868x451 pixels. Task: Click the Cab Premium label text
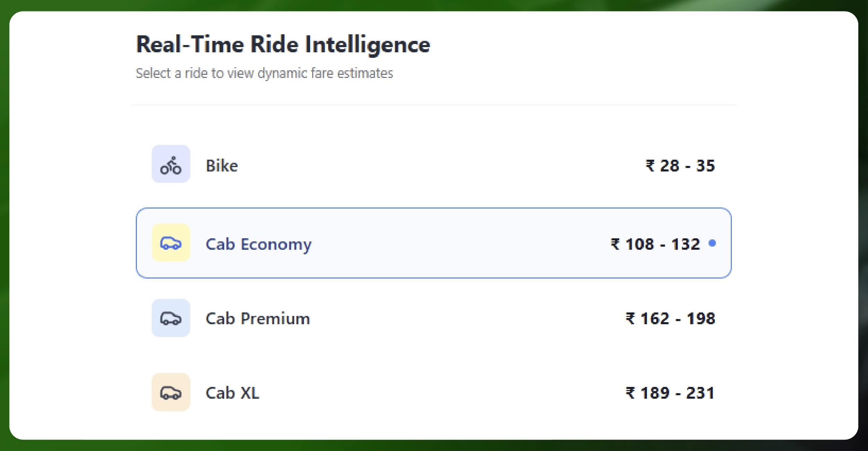[x=258, y=319]
